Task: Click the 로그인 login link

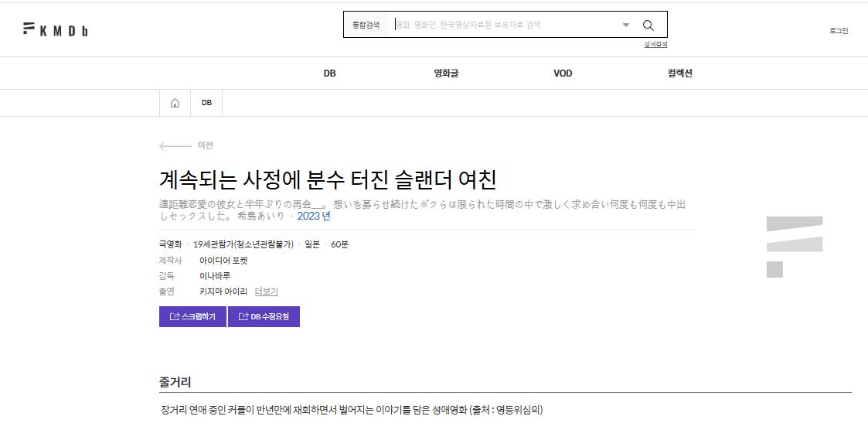Action: click(839, 31)
